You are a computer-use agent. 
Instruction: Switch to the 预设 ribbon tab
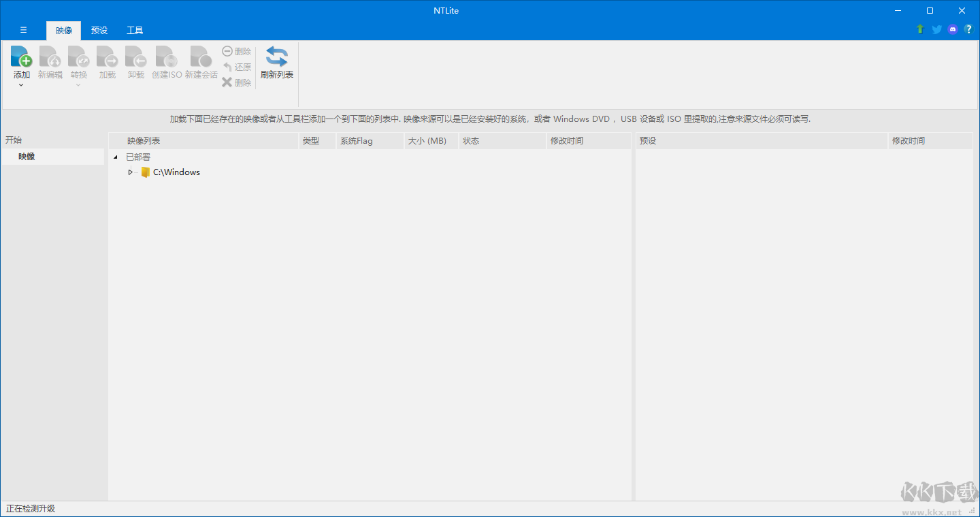[99, 31]
